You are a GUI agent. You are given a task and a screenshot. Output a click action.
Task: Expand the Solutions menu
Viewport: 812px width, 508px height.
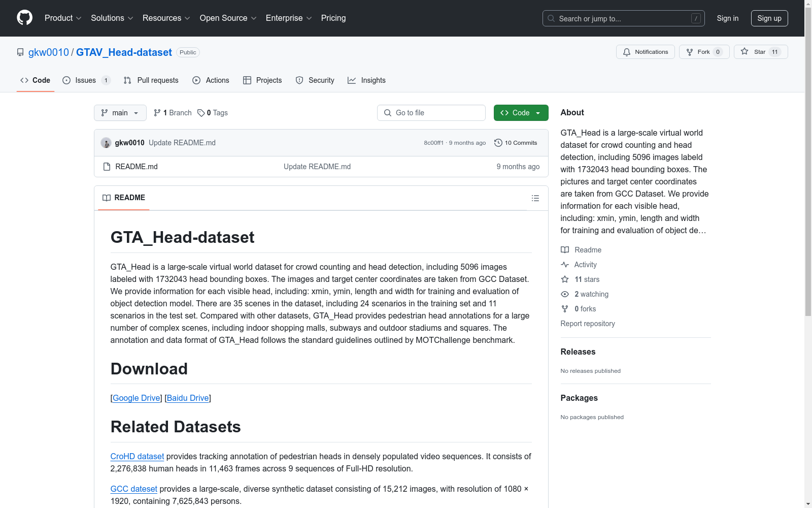[x=112, y=18]
